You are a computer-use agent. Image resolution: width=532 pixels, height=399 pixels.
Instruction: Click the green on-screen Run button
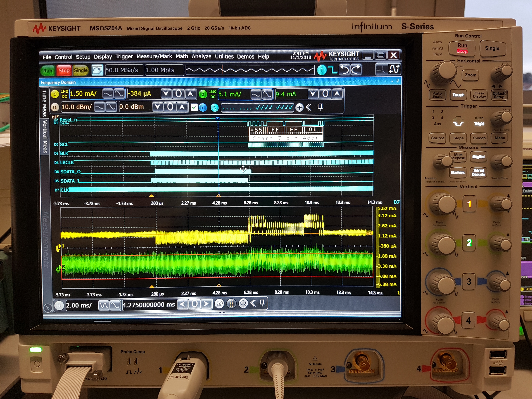click(x=48, y=71)
